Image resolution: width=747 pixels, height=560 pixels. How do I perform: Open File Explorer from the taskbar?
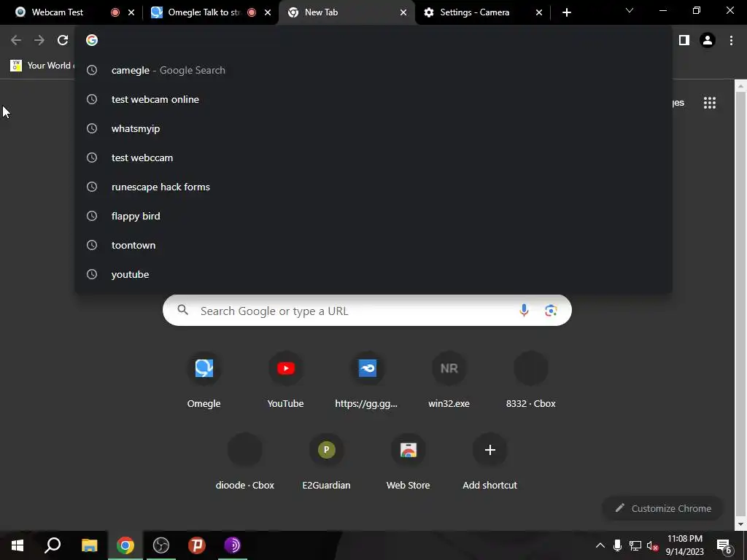(x=89, y=545)
